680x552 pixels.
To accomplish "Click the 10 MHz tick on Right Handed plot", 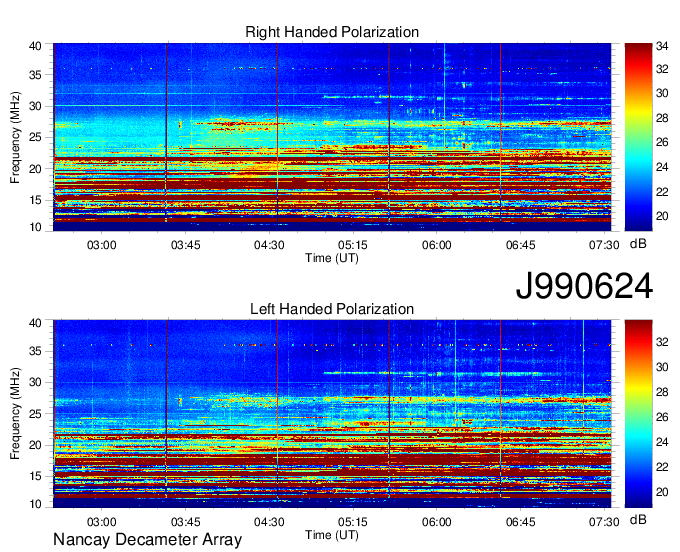I will (x=35, y=227).
